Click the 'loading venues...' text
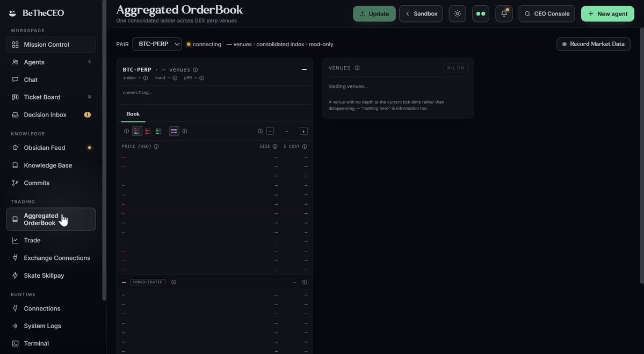 [x=348, y=86]
